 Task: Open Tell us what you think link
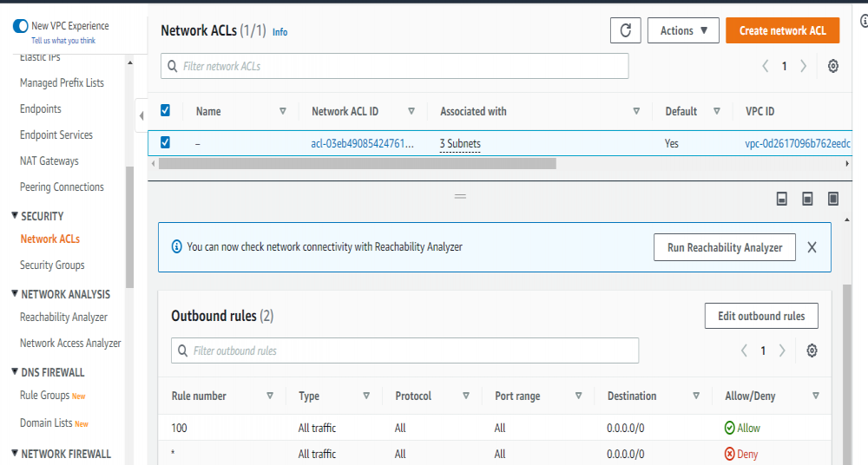[x=63, y=41]
